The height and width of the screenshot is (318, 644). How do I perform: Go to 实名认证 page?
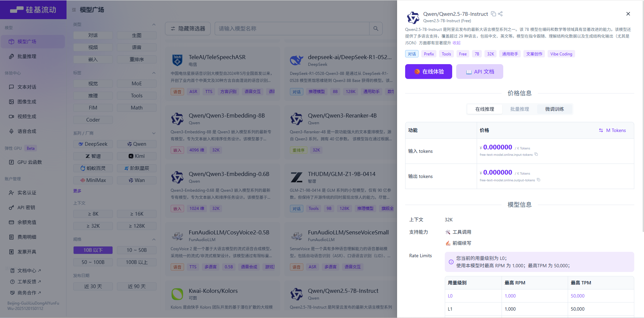pyautogui.click(x=33, y=193)
